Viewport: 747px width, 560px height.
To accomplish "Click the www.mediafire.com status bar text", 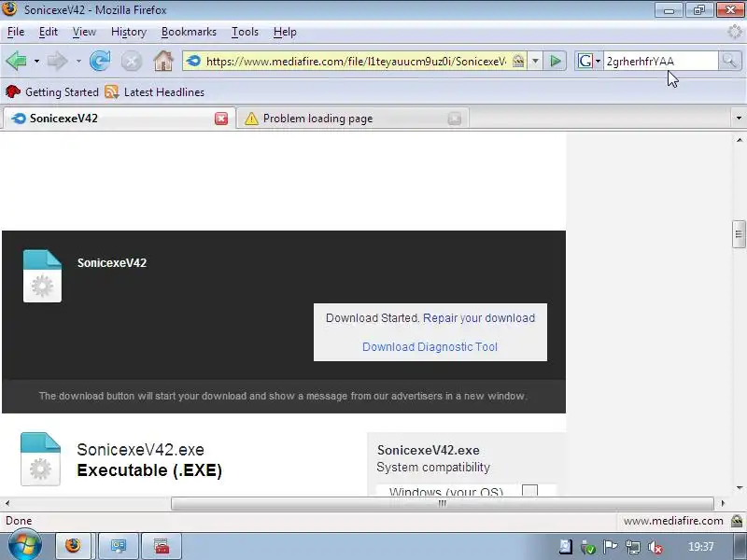I will 673,521.
